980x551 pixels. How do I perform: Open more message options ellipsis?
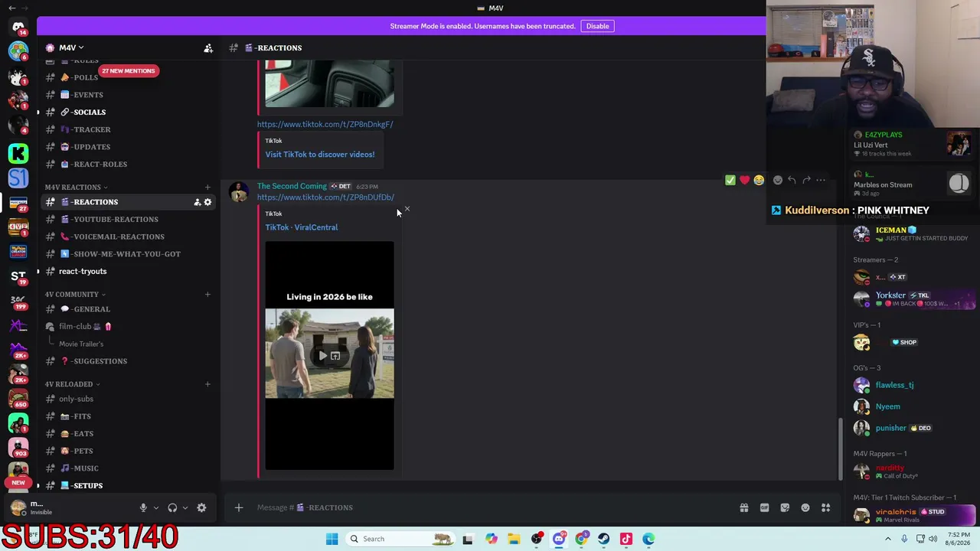[821, 181]
